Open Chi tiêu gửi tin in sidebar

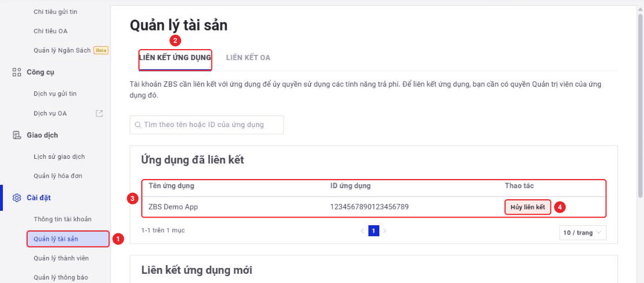click(x=55, y=12)
